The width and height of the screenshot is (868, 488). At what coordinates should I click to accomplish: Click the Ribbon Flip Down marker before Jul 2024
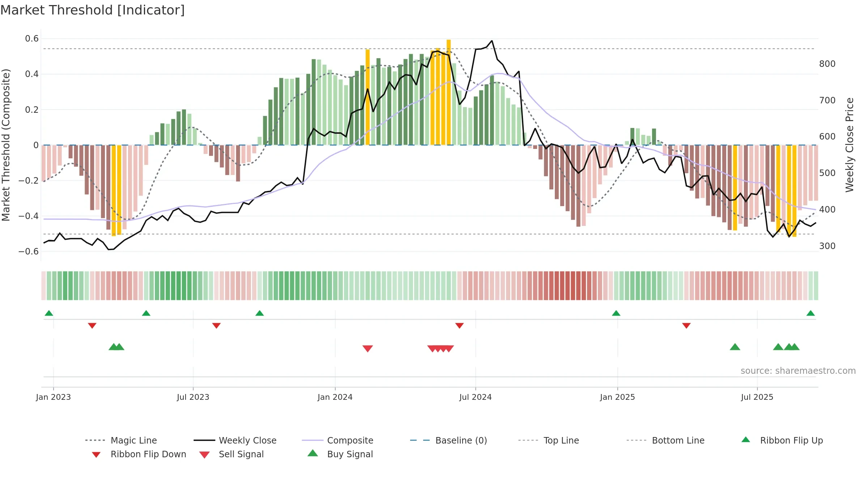pyautogui.click(x=459, y=326)
